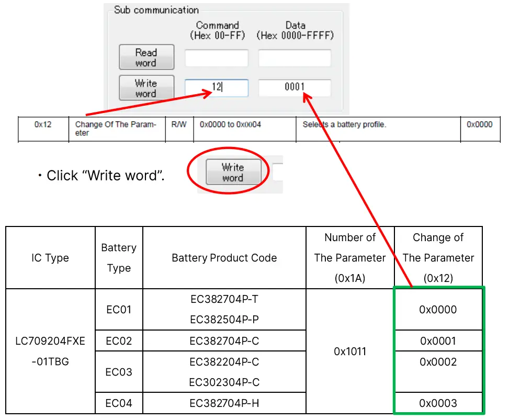Select the EC02 battery type cell

click(118, 340)
